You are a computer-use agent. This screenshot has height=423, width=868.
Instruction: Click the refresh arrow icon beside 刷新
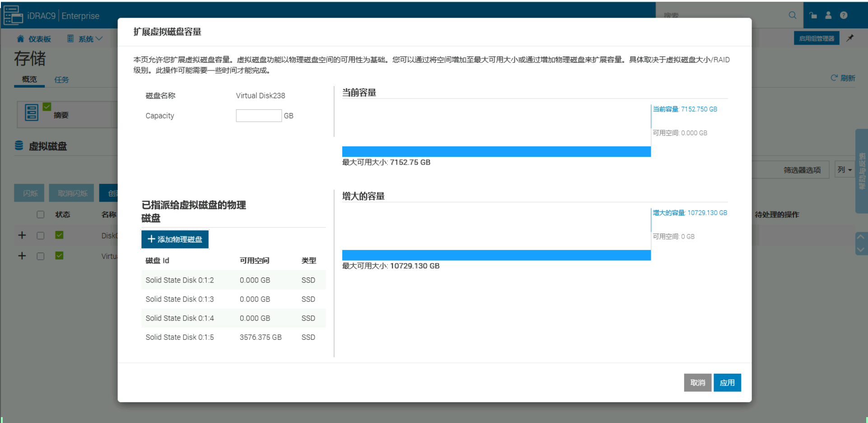[x=834, y=78]
